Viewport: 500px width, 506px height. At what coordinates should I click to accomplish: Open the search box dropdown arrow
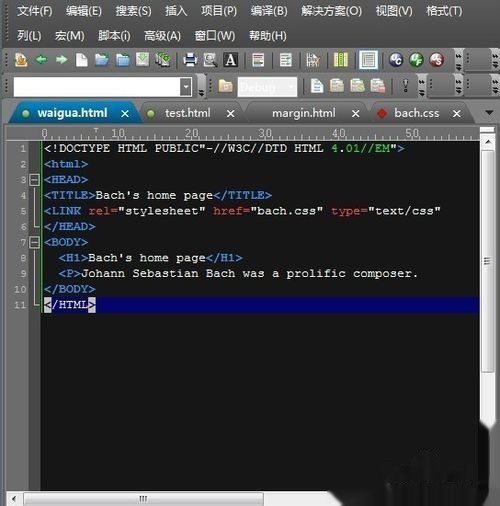coord(186,87)
